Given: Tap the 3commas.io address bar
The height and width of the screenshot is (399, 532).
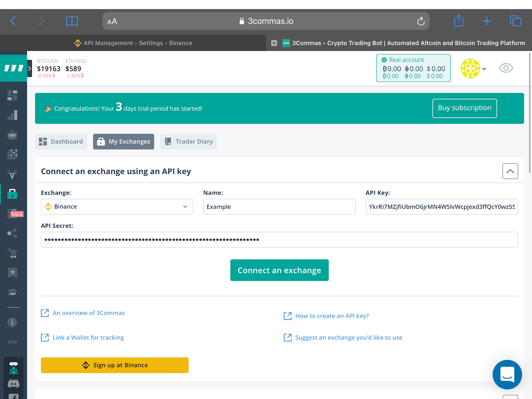Looking at the screenshot, I should 266,21.
